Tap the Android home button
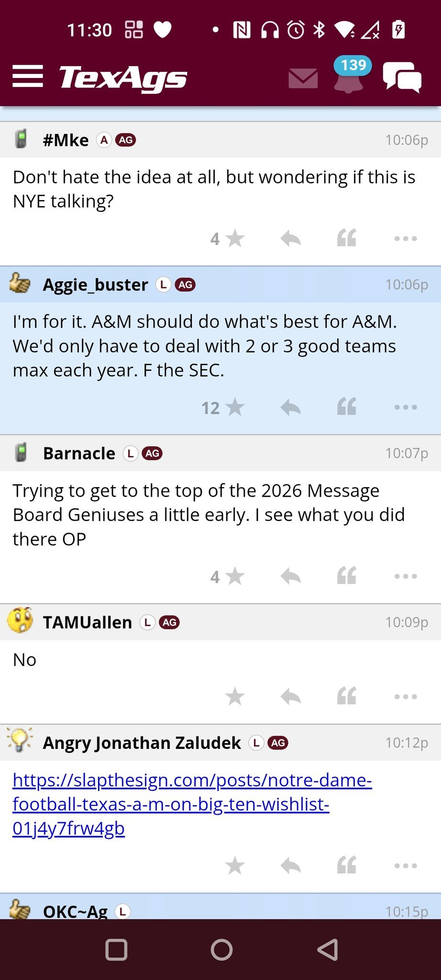This screenshot has height=980, width=441. (x=221, y=950)
